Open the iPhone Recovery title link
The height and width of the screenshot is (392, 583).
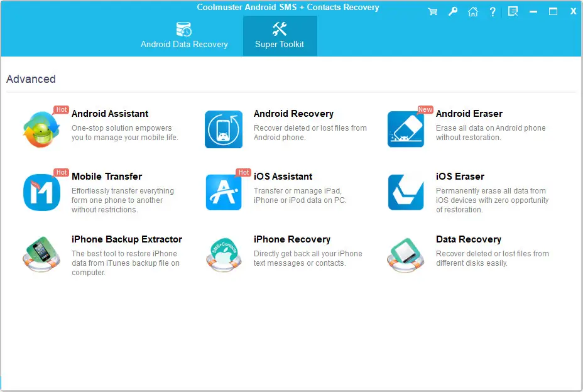[292, 239]
